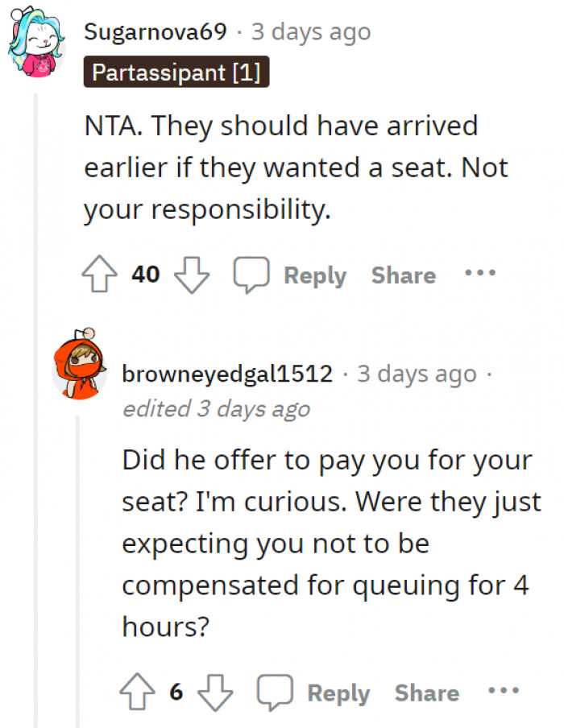Viewport: 564px width, 728px height.
Task: Collapse browneyedgal1512's reply thread line
Action: [77, 564]
